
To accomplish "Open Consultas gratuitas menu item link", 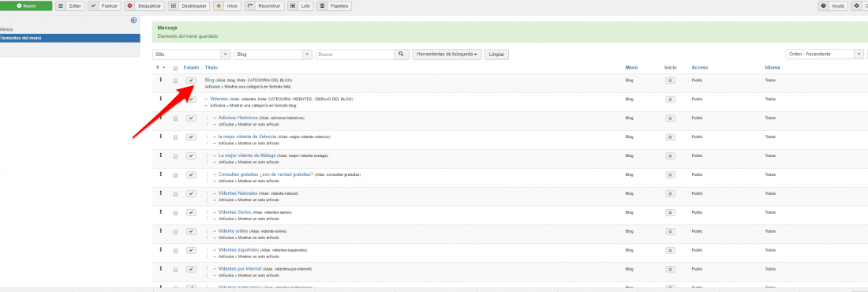I will [266, 174].
